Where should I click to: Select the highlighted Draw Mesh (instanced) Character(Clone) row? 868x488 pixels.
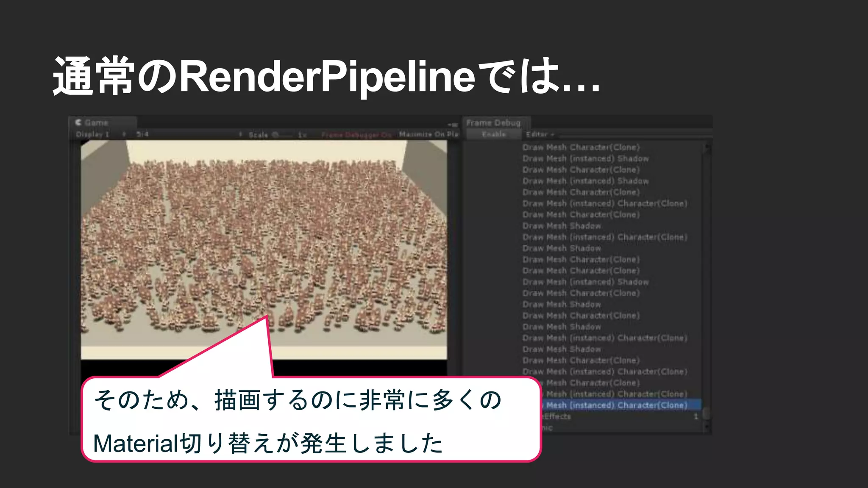coord(621,405)
